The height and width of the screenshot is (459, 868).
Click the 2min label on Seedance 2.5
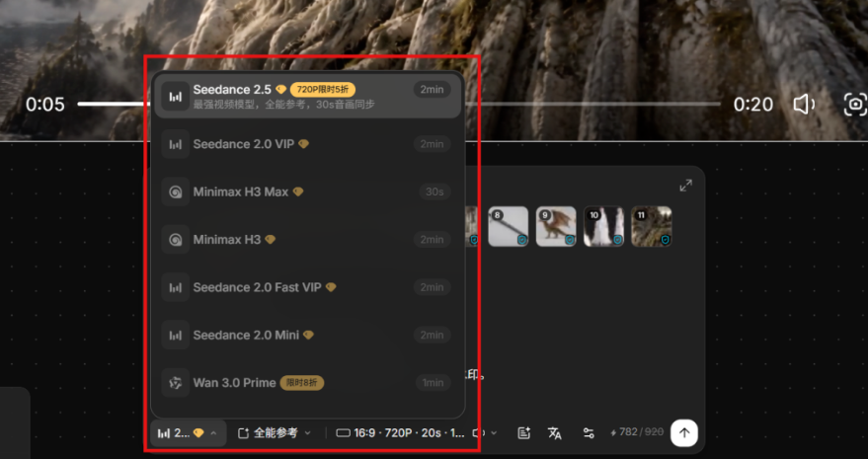point(432,90)
